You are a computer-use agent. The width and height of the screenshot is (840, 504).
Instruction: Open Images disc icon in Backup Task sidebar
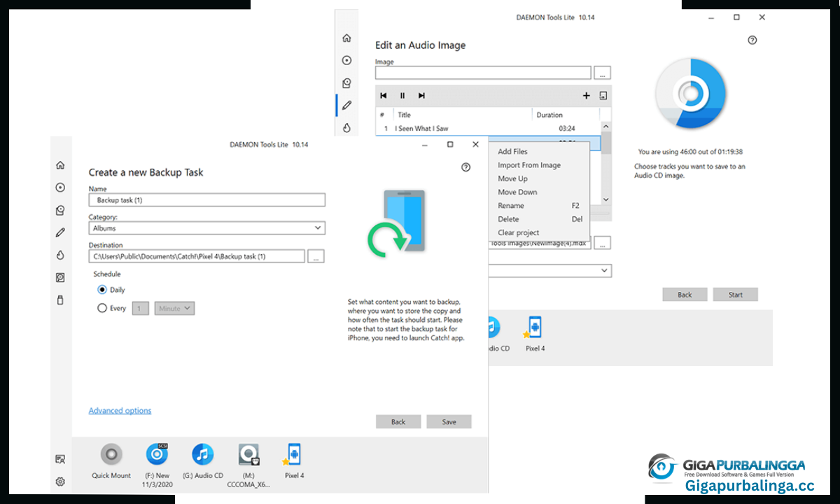click(60, 188)
